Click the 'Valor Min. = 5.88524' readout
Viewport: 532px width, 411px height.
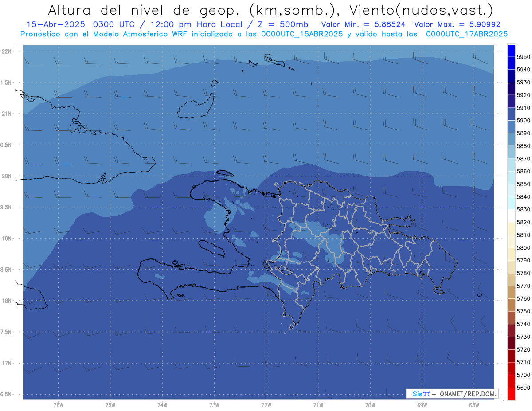pos(363,24)
